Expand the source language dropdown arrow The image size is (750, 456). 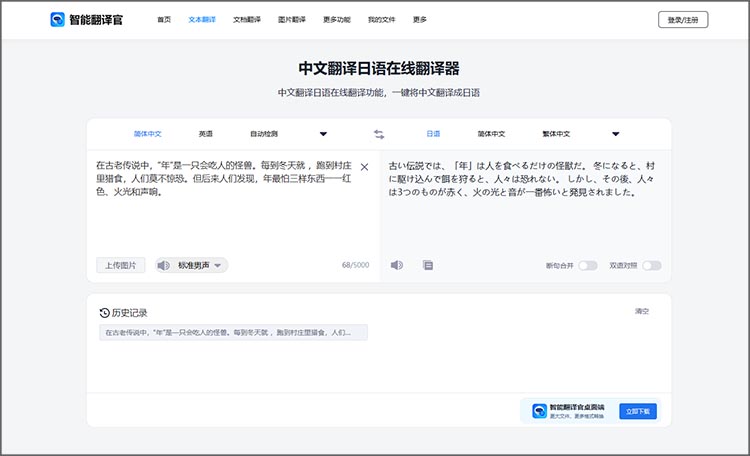[323, 134]
